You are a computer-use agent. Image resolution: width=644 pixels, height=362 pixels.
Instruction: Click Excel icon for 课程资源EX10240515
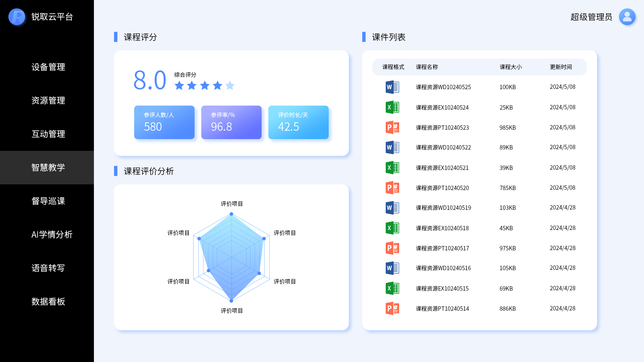392,288
